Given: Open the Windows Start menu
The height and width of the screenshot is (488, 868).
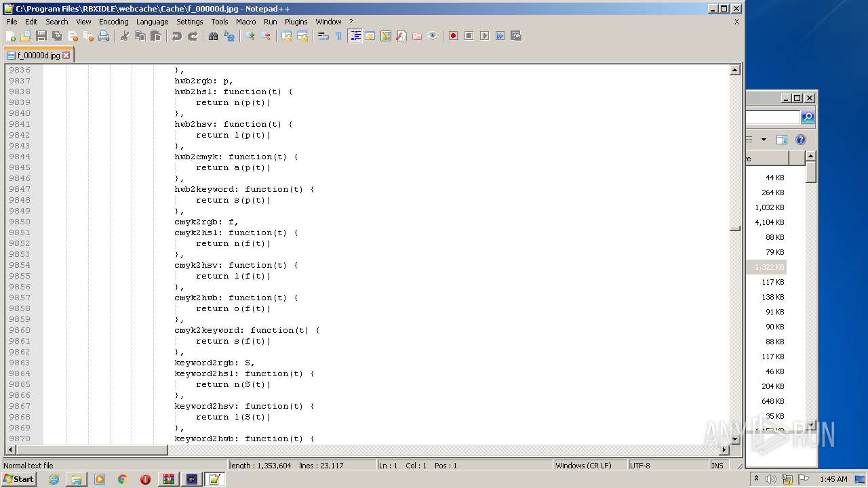Looking at the screenshot, I should pyautogui.click(x=18, y=479).
